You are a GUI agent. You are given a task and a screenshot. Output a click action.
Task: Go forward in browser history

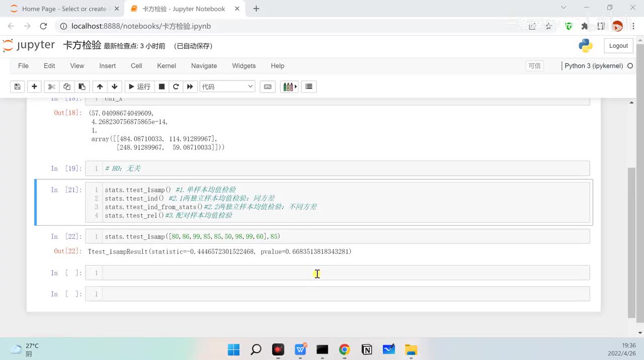27,26
